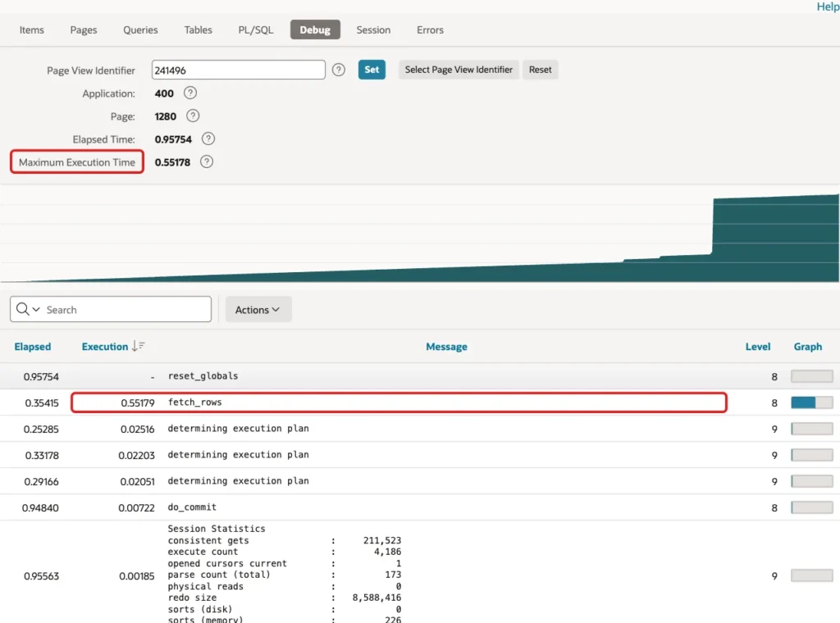Sort by the Level column header
The height and width of the screenshot is (623, 840).
[758, 346]
